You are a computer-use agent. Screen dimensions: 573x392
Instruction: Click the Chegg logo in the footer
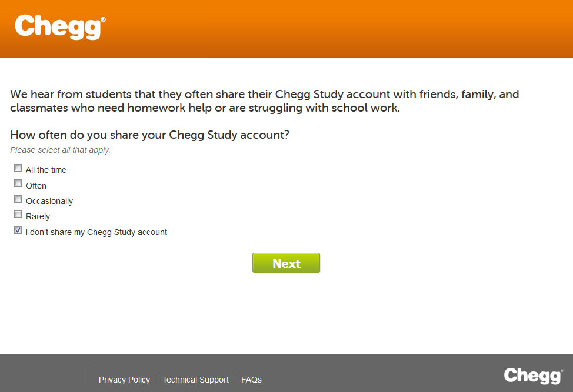coord(531,376)
